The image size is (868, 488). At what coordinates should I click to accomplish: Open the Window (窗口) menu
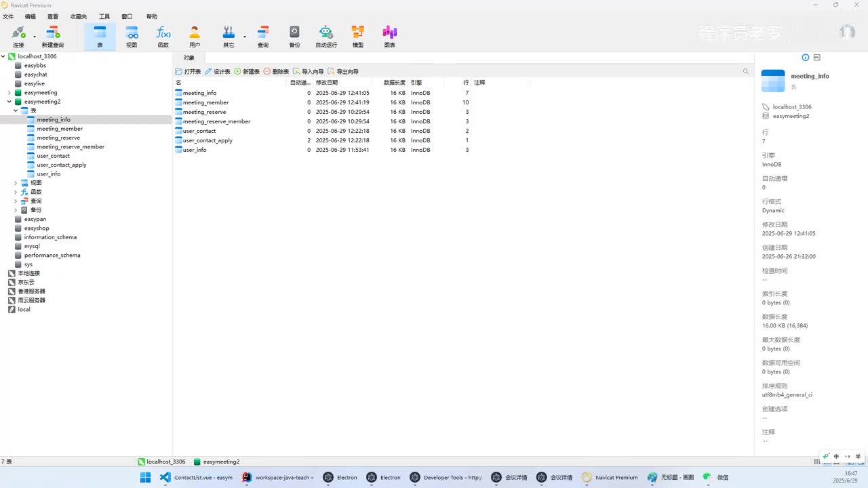click(127, 16)
